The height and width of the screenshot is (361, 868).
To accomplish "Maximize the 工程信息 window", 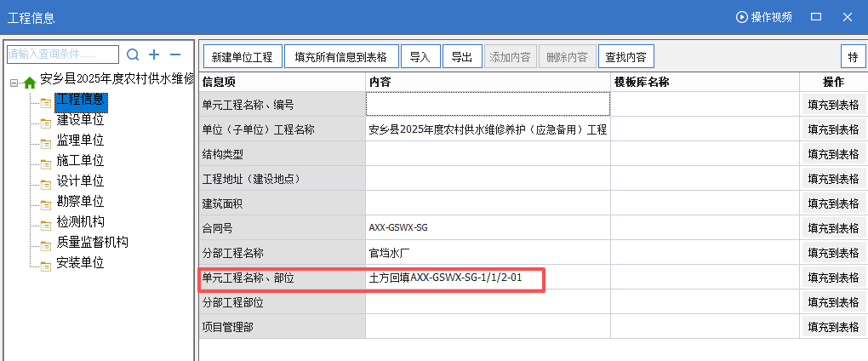I will [x=816, y=17].
